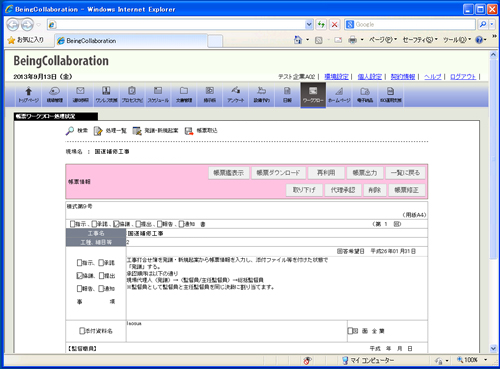
Task: Uncheck checked 協議 box in the 事項 cell
Action: (x=79, y=276)
